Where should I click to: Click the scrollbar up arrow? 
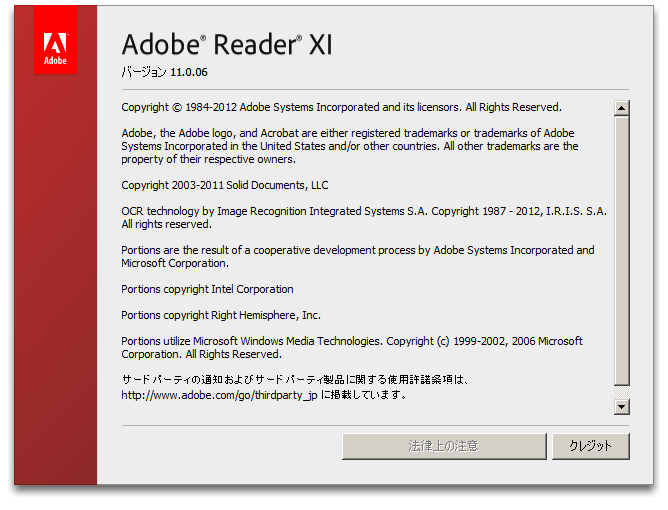click(x=622, y=108)
